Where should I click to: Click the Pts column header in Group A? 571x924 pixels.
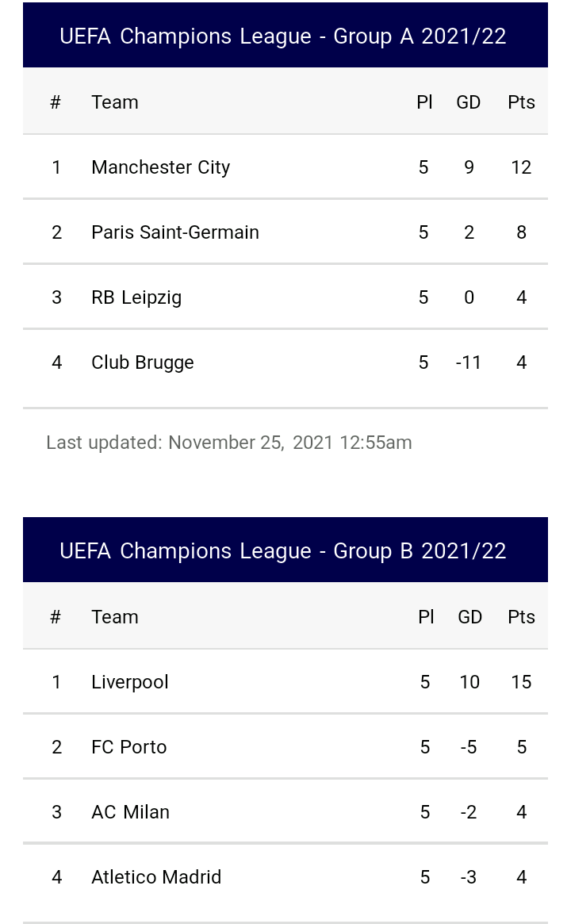pos(521,102)
